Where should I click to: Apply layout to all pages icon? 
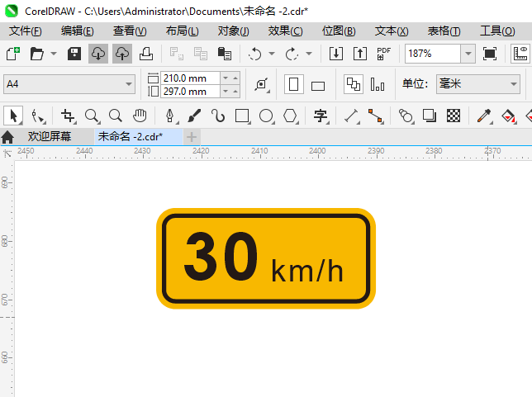click(354, 84)
